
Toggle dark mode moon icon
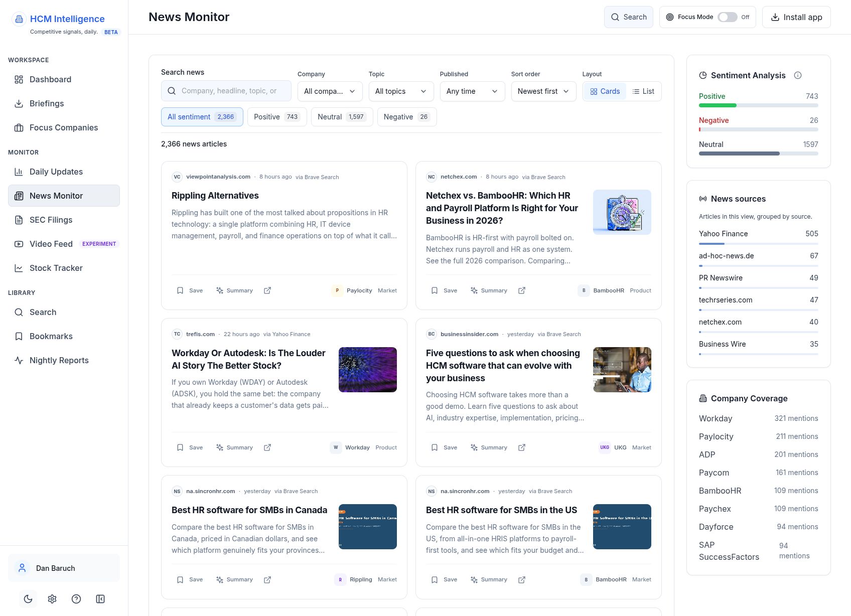[x=28, y=599]
